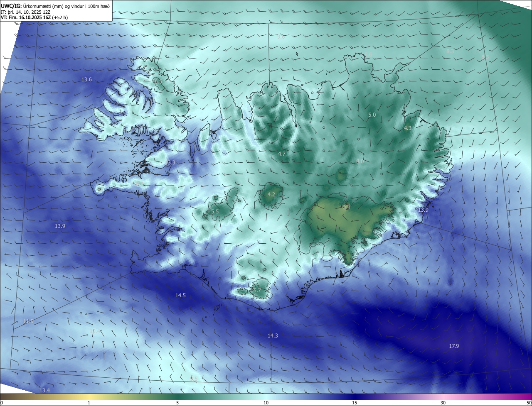Click the 5.0 value label in northeast Iceland
Viewport: 532px width, 406px height.
tap(372, 115)
